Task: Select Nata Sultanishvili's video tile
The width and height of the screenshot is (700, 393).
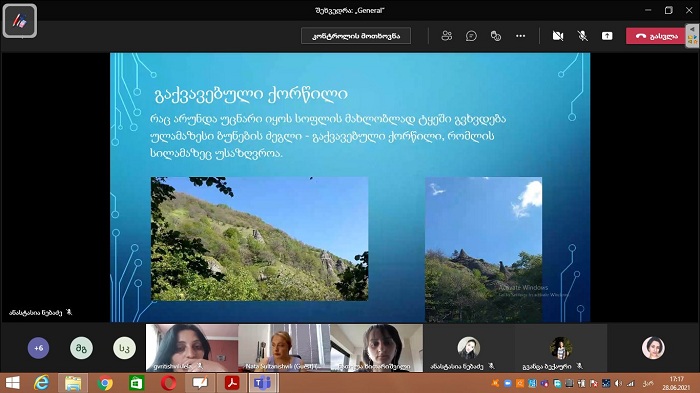Action: (284, 348)
